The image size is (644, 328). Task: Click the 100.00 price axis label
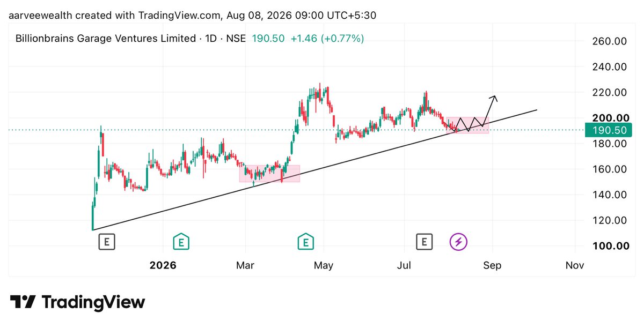click(610, 246)
